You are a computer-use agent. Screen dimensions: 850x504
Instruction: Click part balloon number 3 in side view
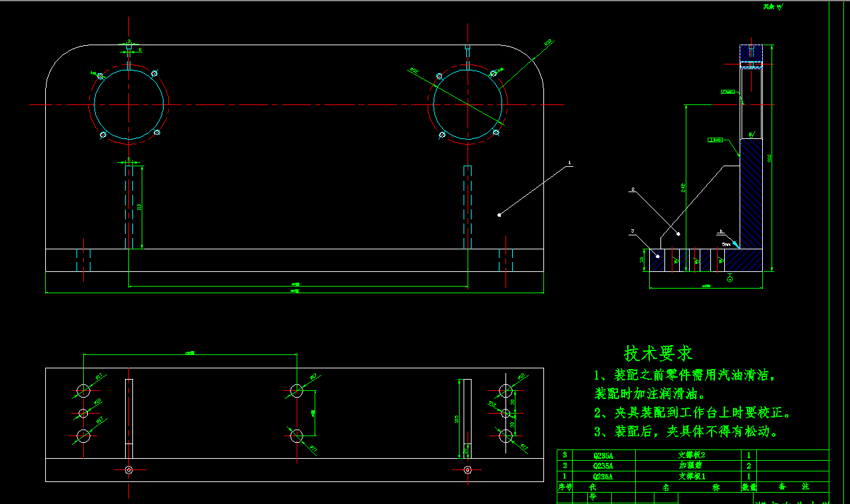point(633,231)
